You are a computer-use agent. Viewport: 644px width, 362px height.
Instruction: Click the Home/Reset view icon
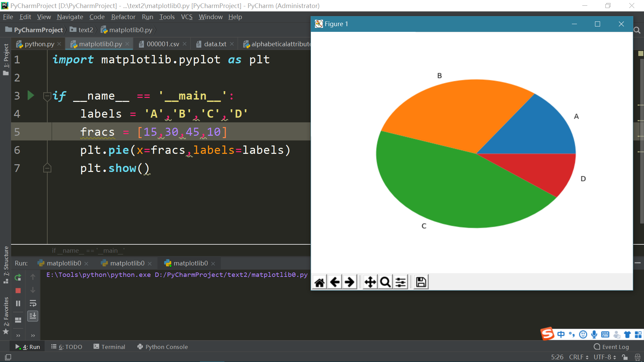(319, 282)
